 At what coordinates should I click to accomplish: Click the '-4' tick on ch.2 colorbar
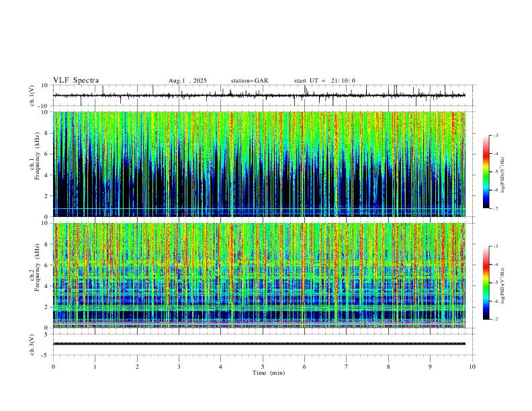495,265
